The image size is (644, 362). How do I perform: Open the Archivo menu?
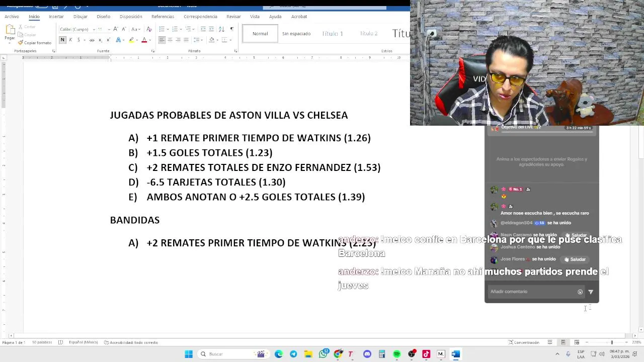pos(12,17)
